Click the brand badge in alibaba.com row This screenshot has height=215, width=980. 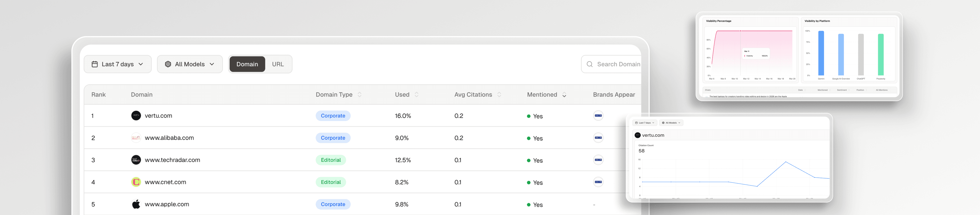coord(598,138)
